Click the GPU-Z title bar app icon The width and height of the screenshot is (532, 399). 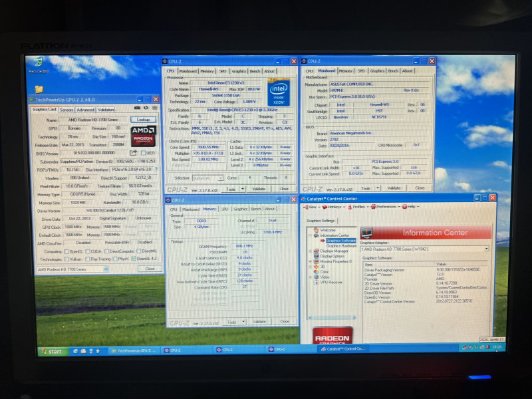tap(32, 100)
